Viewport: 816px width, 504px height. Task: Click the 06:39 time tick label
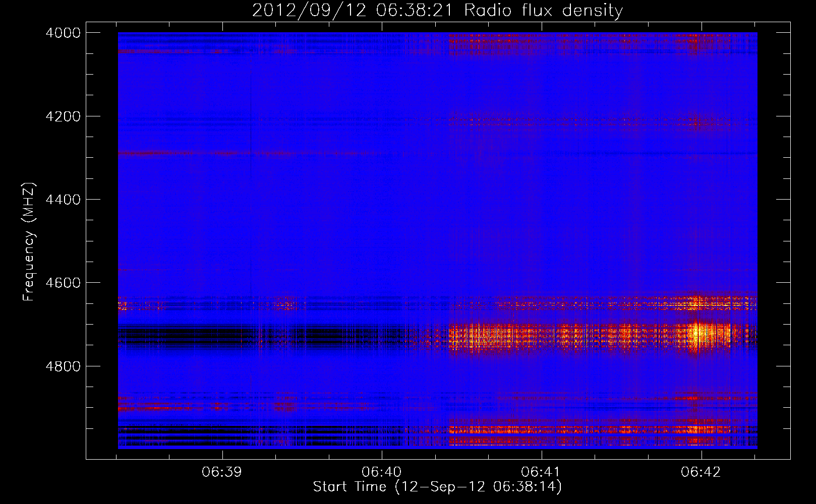pos(222,472)
